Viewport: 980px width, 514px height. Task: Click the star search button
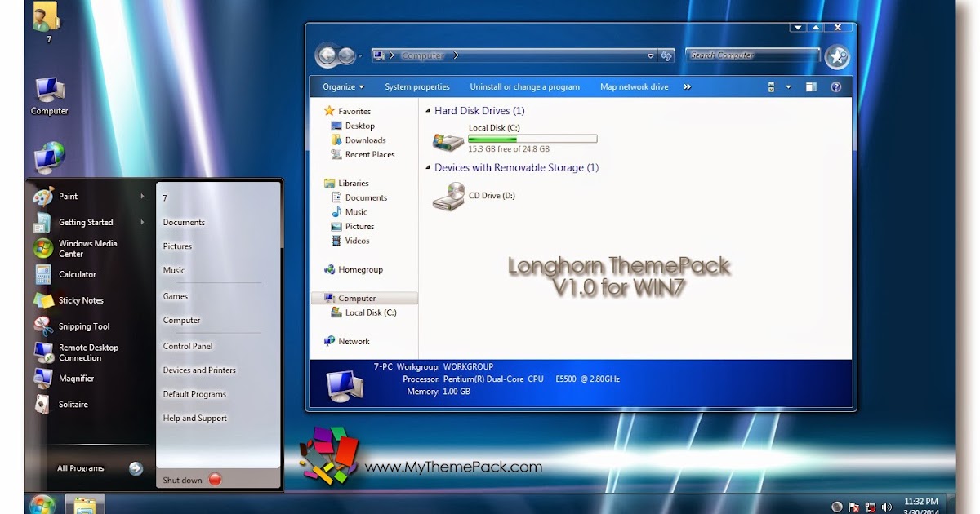(x=837, y=56)
